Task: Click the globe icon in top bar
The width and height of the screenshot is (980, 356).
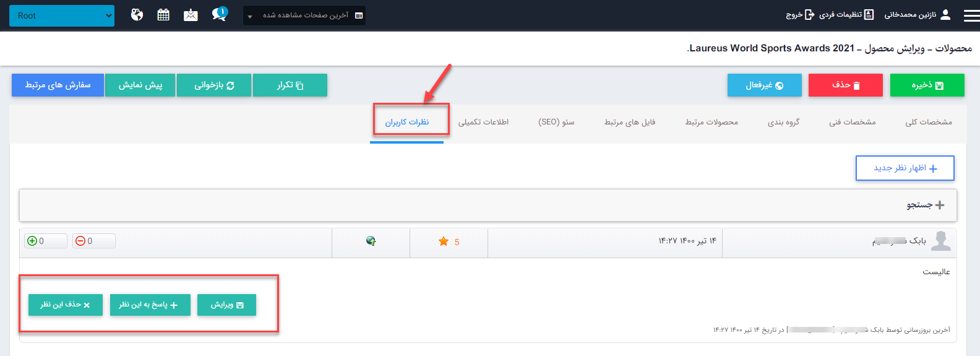Action: pyautogui.click(x=137, y=15)
